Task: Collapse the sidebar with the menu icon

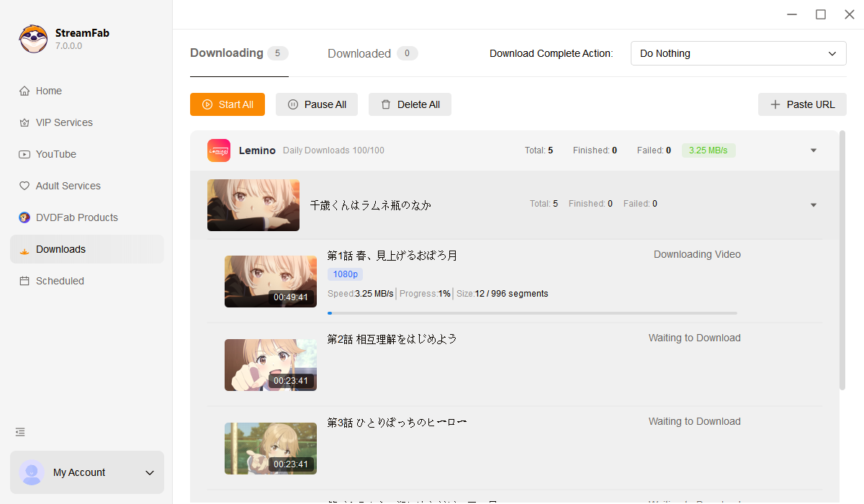Action: [20, 432]
